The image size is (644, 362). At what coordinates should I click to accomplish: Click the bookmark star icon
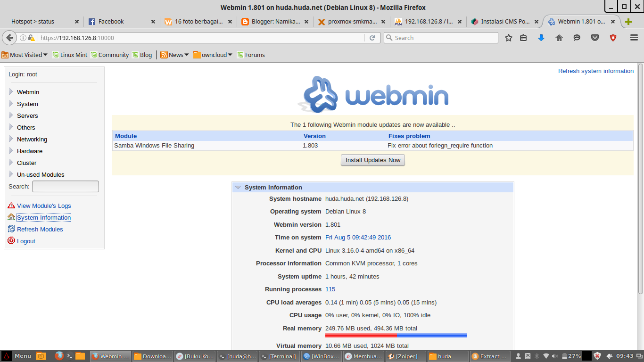click(508, 38)
